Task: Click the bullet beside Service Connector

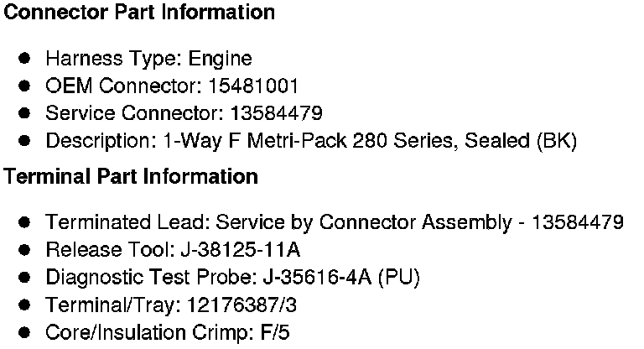Action: [x=24, y=113]
